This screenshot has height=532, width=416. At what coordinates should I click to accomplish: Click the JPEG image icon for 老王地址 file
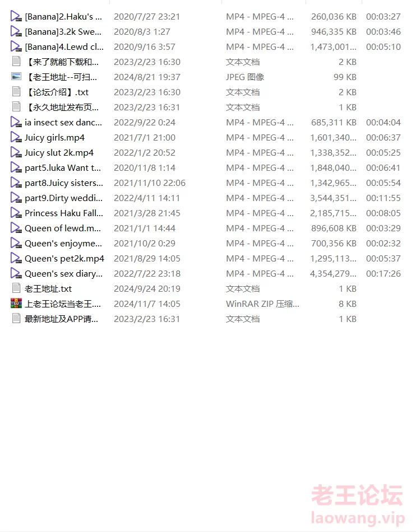tap(16, 77)
